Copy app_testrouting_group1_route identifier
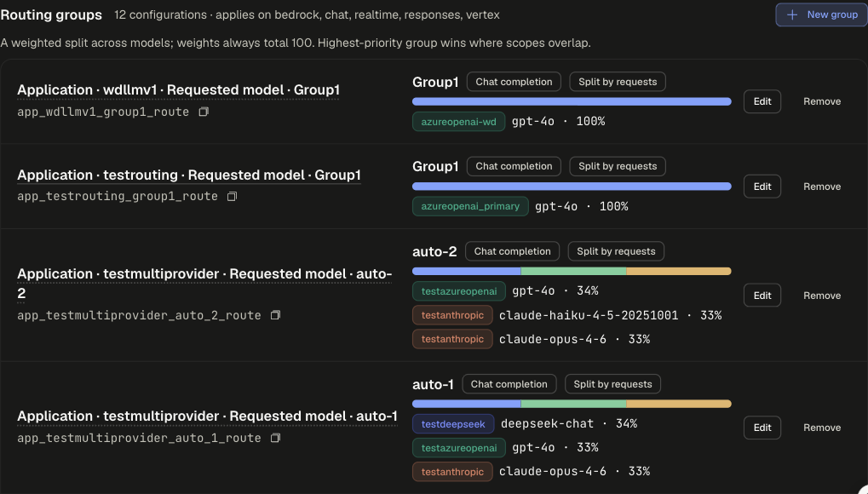Viewport: 868px width, 494px height. click(x=233, y=197)
